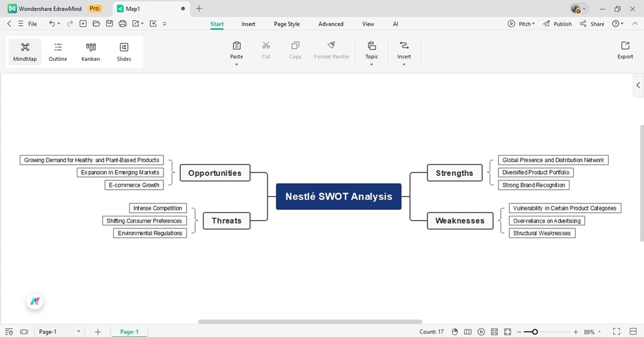Add a new page with the plus button
Viewport: 644px width, 337px height.
point(98,332)
